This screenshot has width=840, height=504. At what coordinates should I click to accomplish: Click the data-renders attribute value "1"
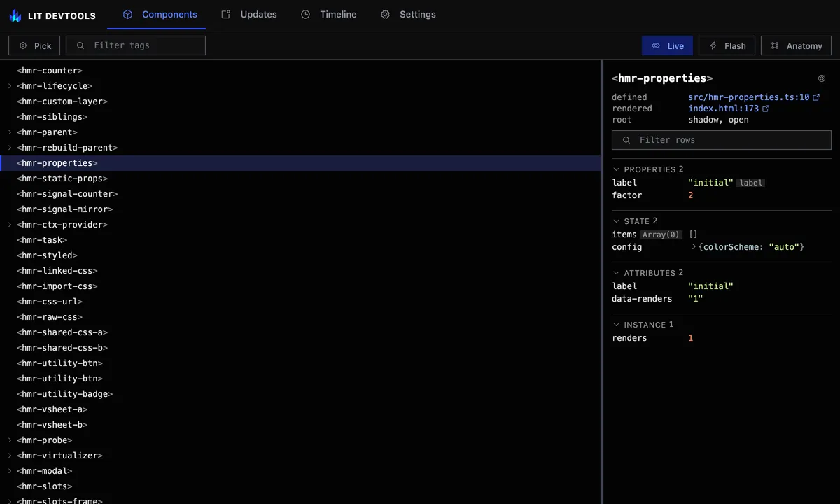696,299
